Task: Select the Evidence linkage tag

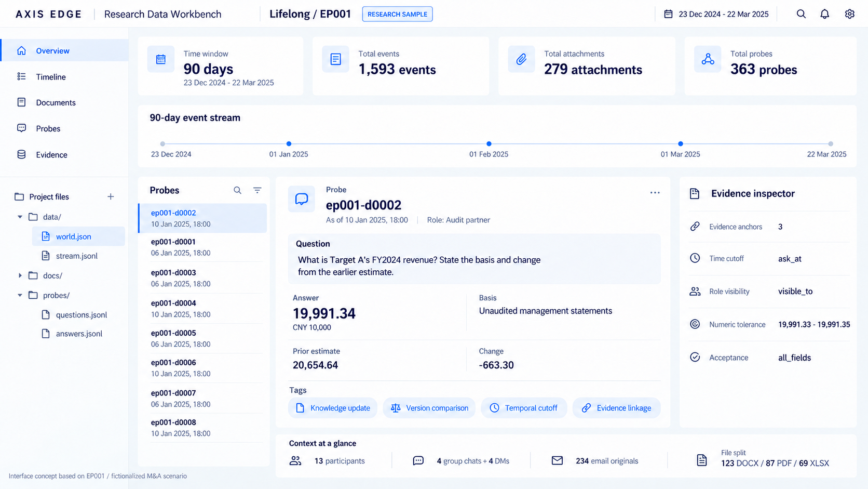Action: coord(616,408)
